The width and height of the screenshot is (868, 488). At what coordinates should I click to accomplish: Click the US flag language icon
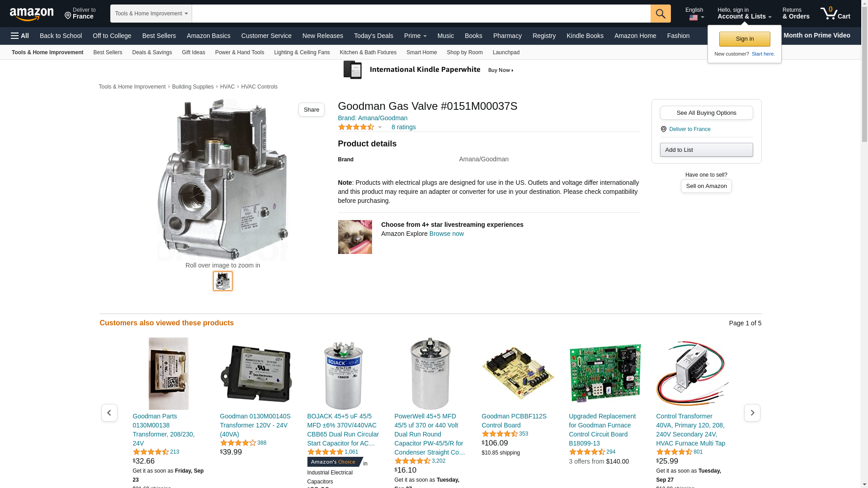[693, 18]
